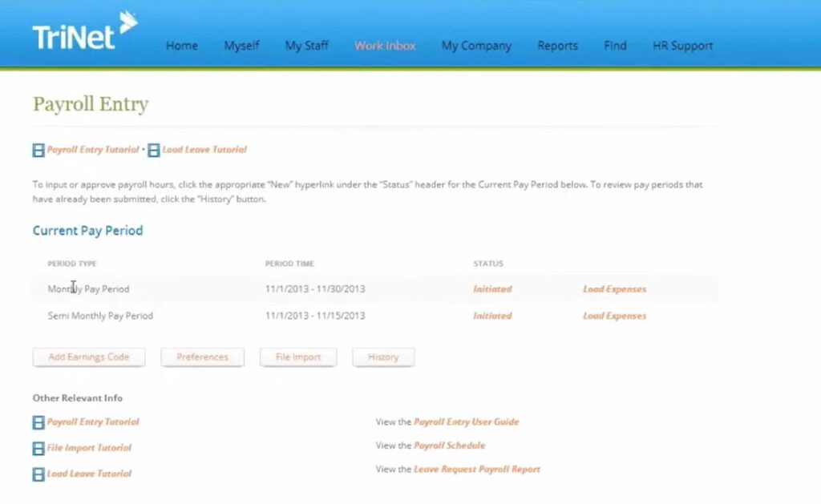Navigate to My Company
The height and width of the screenshot is (504, 821).
[x=476, y=46]
